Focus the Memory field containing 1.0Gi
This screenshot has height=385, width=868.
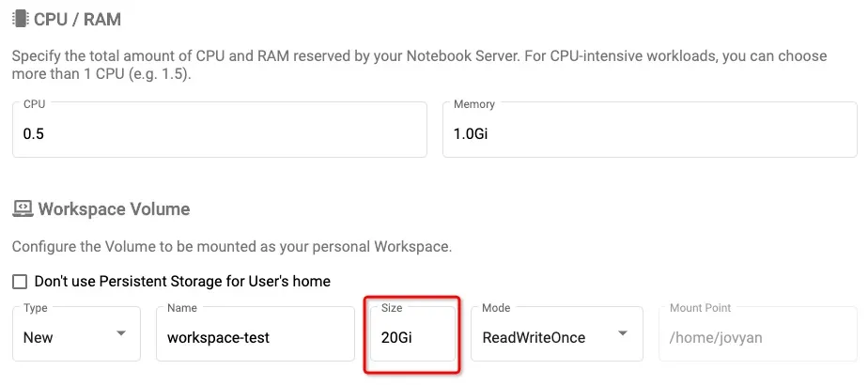pos(650,130)
